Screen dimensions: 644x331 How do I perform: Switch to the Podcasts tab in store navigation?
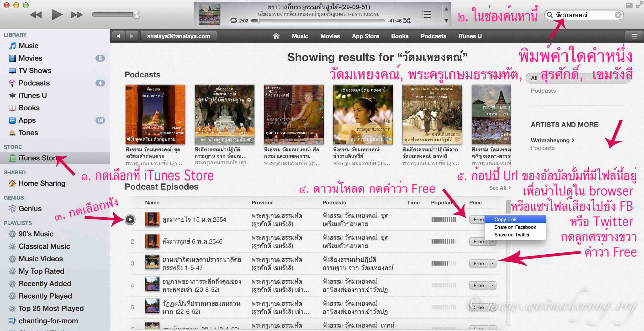433,36
